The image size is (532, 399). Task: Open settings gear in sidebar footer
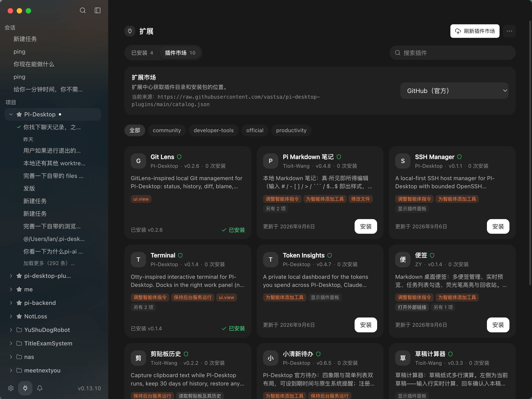coord(11,388)
